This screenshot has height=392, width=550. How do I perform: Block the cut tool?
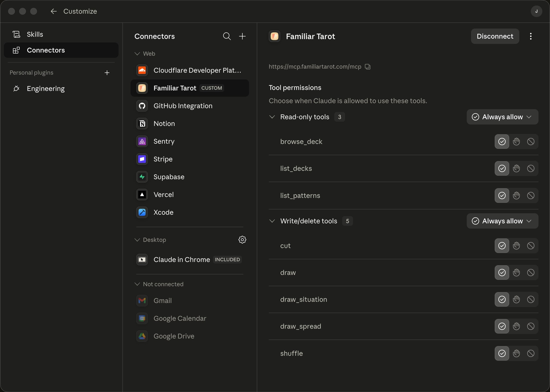click(531, 246)
